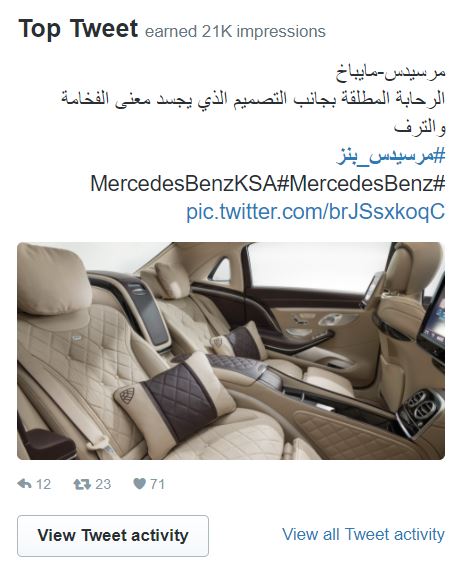Click the Arabic sentence beginning الرحابة المطلقة
457x581 pixels.
click(x=253, y=99)
